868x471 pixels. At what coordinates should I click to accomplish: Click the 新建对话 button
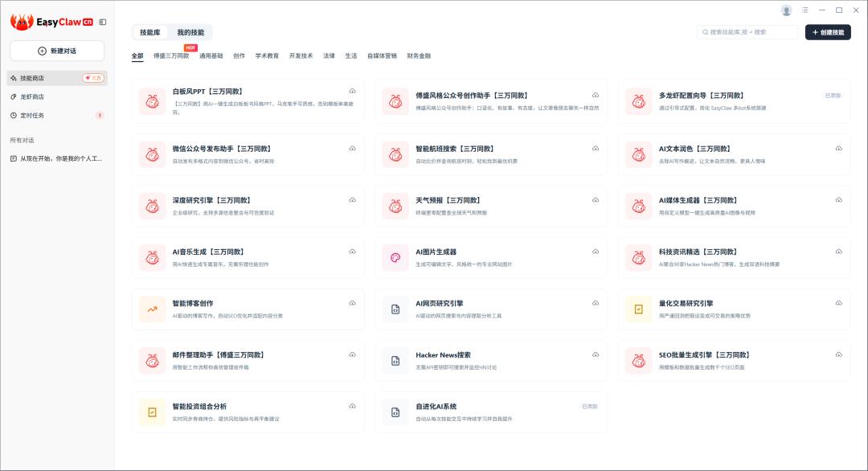pyautogui.click(x=56, y=50)
